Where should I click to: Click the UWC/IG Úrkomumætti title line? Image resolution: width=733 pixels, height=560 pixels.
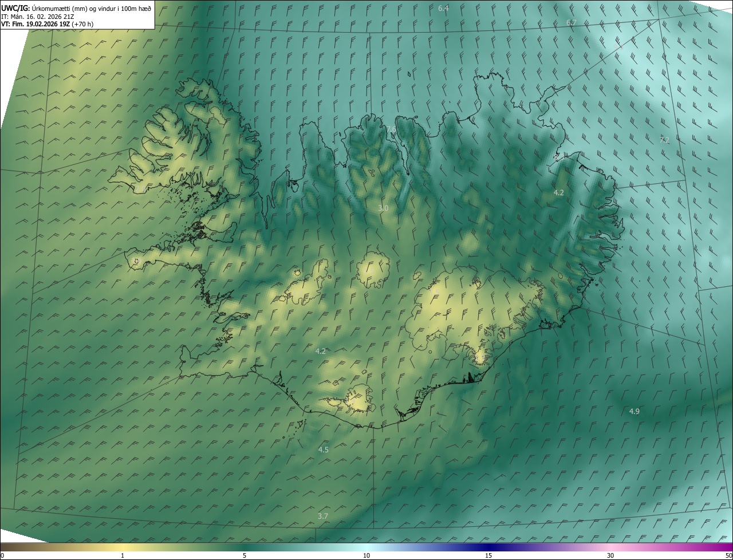(76, 8)
